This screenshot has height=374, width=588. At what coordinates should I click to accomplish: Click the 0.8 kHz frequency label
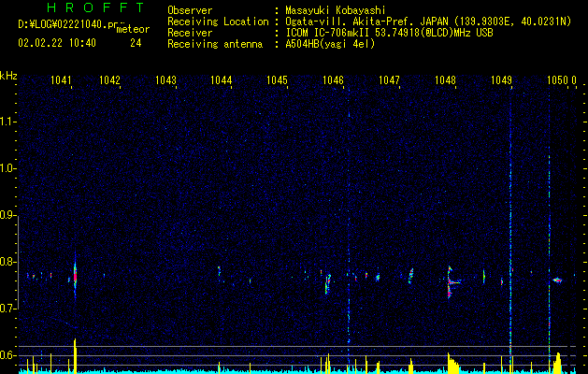(7, 262)
